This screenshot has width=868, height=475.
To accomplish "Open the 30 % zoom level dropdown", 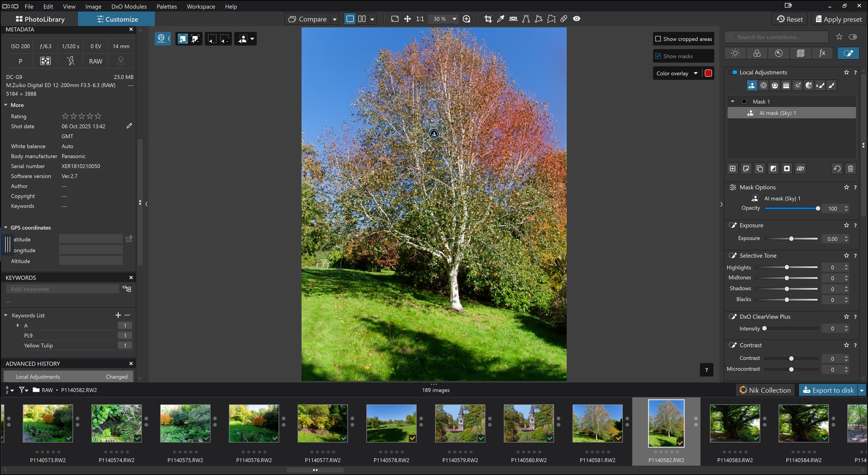I will (454, 19).
